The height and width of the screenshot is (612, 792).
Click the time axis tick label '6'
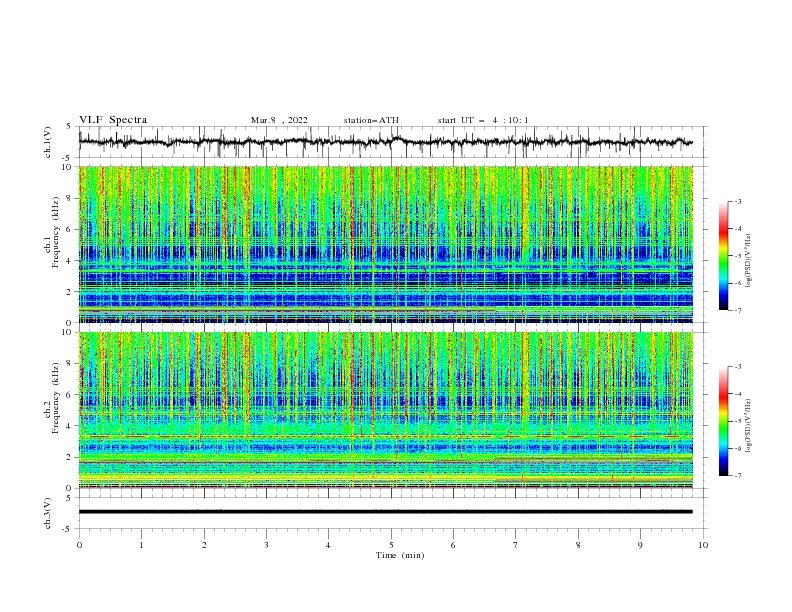(453, 545)
